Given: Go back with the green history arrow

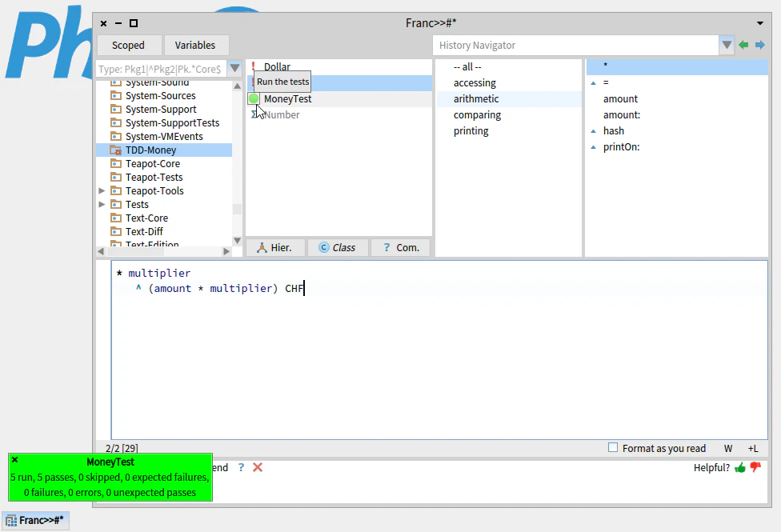Looking at the screenshot, I should point(743,45).
